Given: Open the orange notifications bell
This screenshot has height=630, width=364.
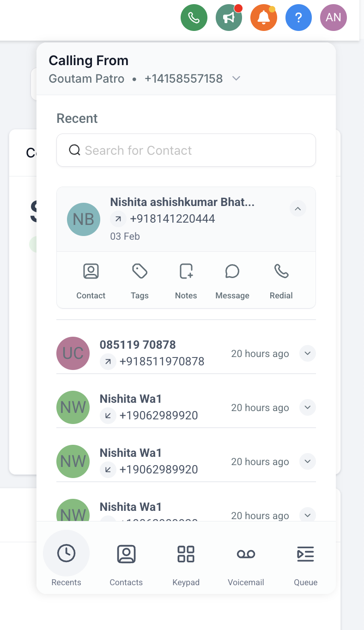Looking at the screenshot, I should click(263, 18).
